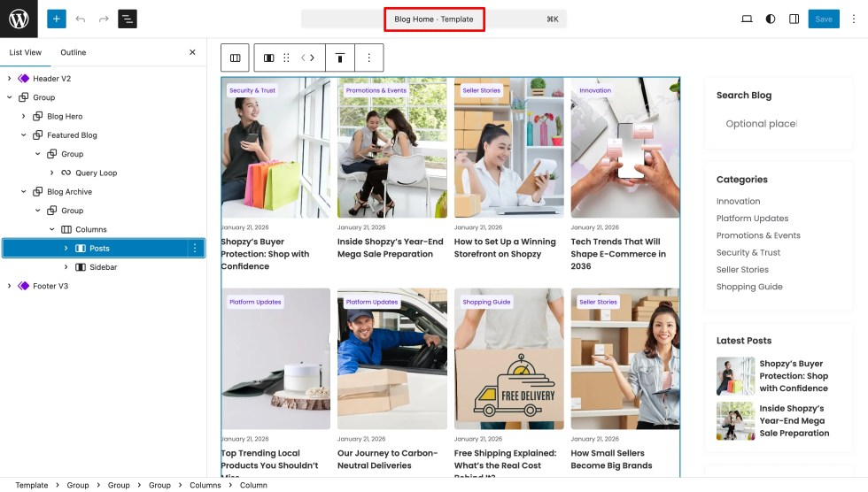868x492 pixels.
Task: Select Blog Hero in the list view
Action: (x=65, y=116)
